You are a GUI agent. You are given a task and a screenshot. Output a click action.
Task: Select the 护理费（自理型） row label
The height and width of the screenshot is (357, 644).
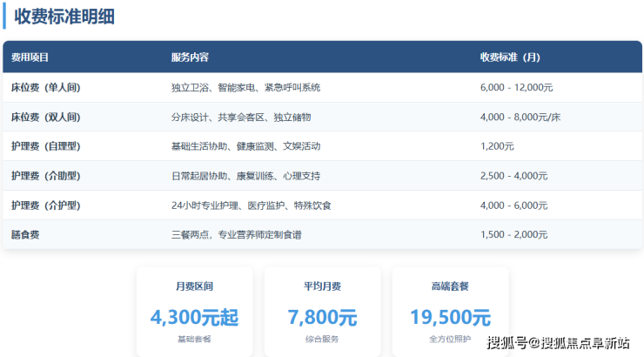[x=45, y=146]
